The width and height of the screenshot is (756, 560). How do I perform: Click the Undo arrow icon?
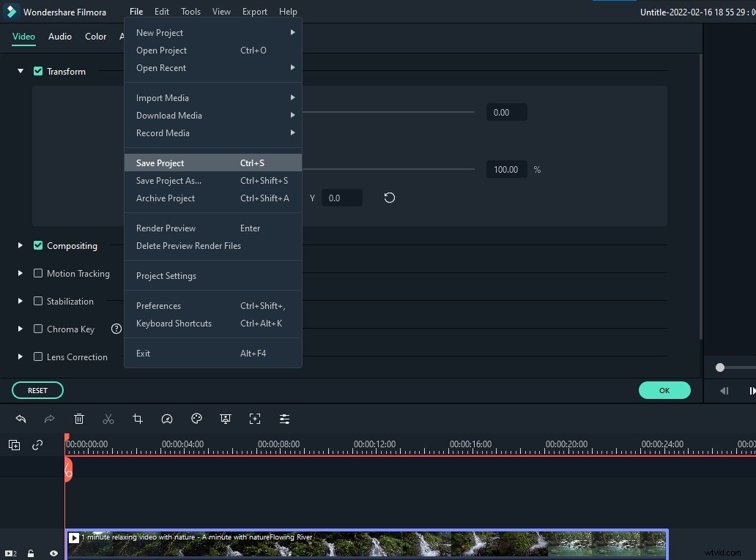tap(21, 419)
